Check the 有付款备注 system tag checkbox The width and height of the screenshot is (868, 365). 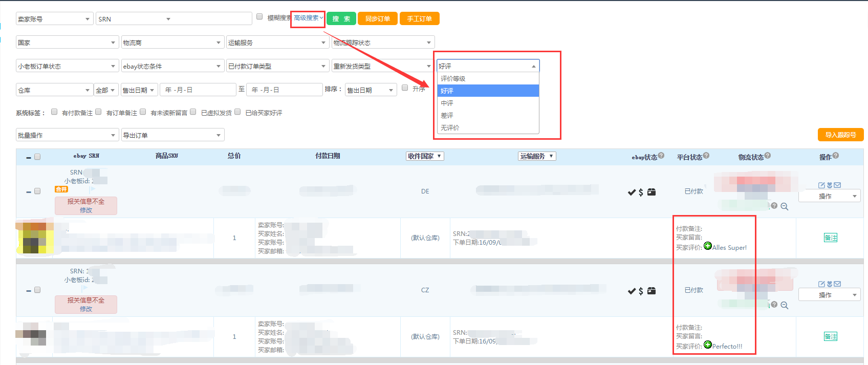(54, 112)
